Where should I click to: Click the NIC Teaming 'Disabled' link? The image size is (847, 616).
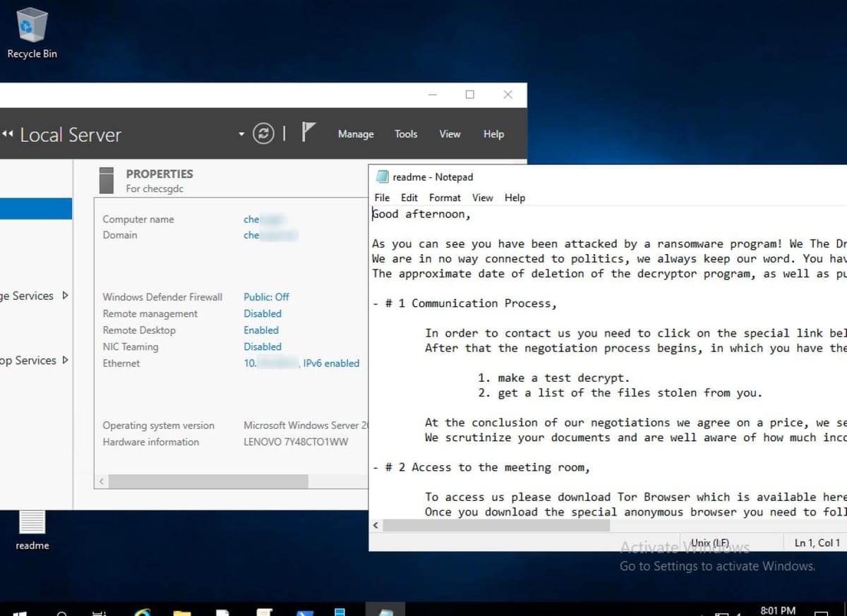pyautogui.click(x=263, y=346)
